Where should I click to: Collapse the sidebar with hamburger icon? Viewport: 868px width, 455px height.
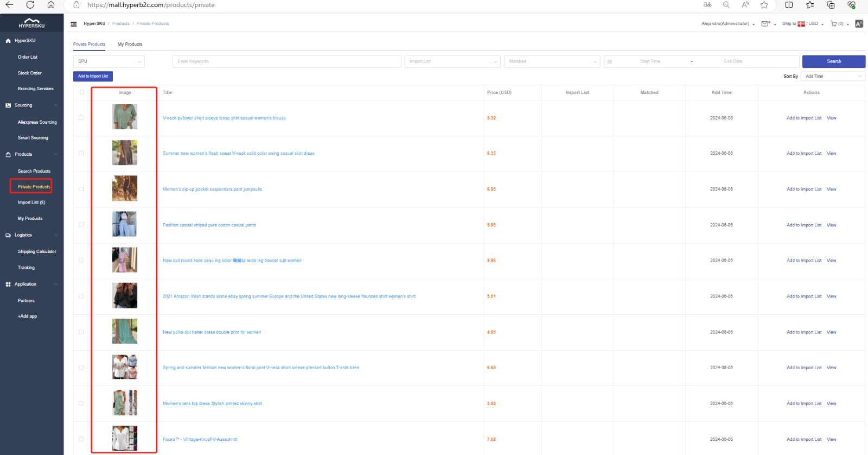click(x=74, y=24)
